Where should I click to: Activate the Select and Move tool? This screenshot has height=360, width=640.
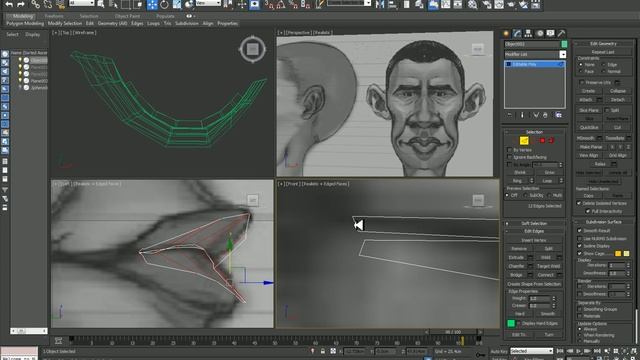click(152, 4)
